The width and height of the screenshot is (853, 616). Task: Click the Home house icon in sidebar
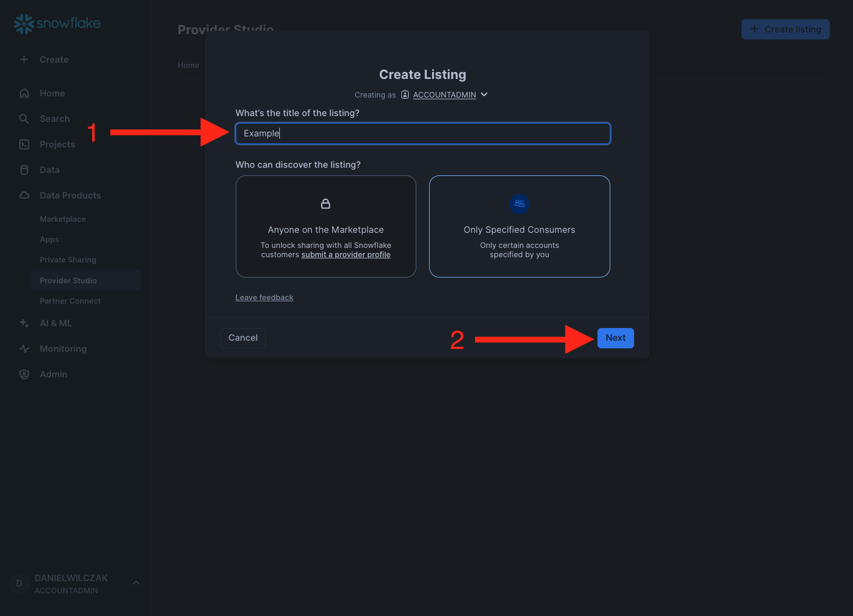pyautogui.click(x=24, y=93)
